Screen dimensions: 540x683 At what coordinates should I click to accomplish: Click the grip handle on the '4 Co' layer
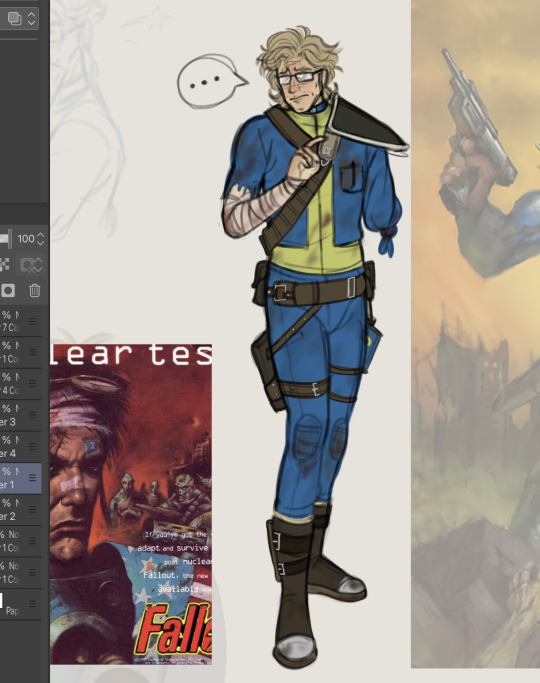click(x=33, y=384)
